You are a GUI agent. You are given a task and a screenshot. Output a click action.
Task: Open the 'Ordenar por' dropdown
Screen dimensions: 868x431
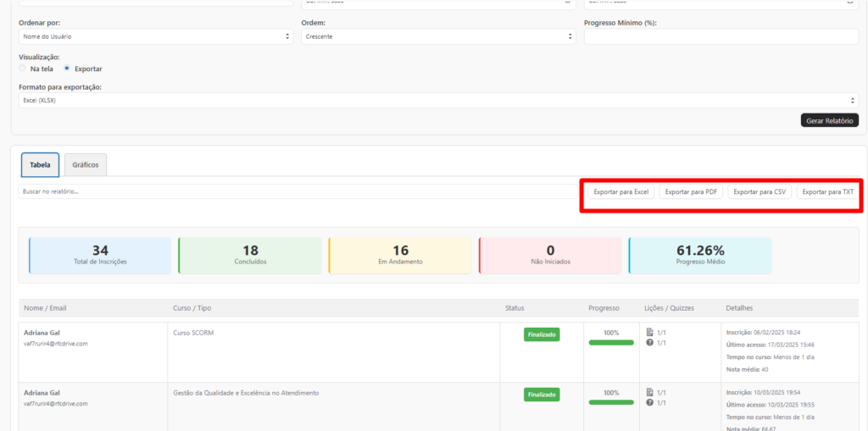point(156,36)
